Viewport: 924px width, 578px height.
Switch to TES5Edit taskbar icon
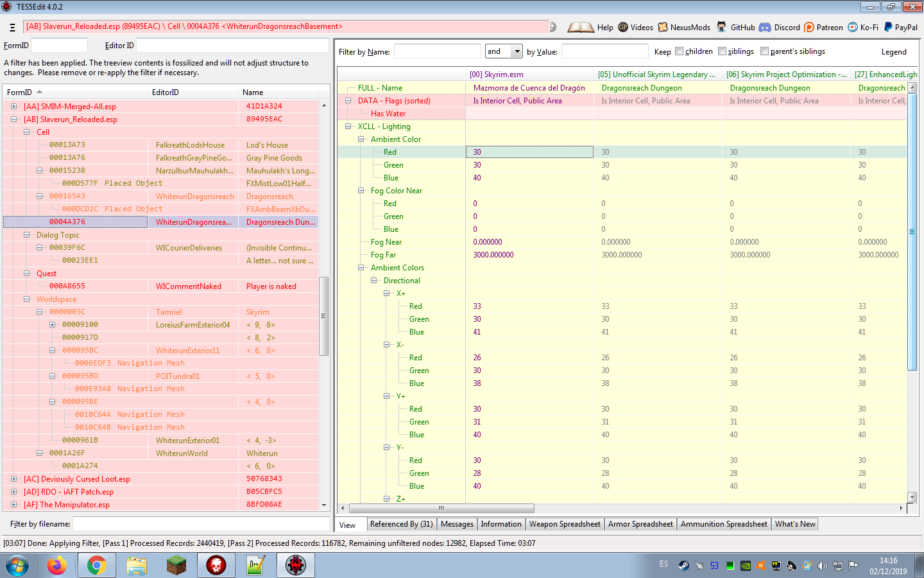[296, 565]
